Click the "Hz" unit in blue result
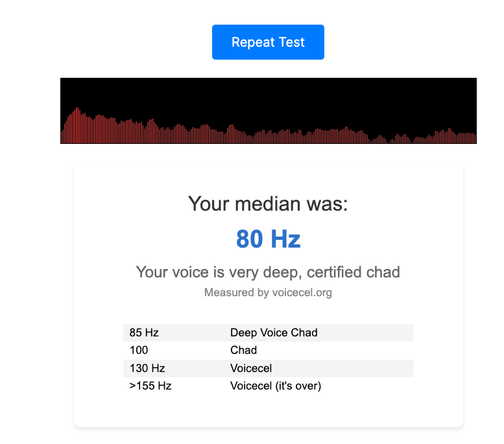This screenshot has height=444, width=504. [x=285, y=239]
